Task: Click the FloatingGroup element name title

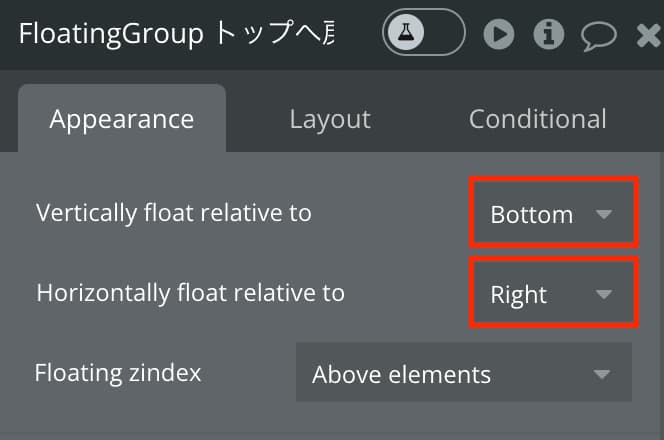Action: point(177,33)
